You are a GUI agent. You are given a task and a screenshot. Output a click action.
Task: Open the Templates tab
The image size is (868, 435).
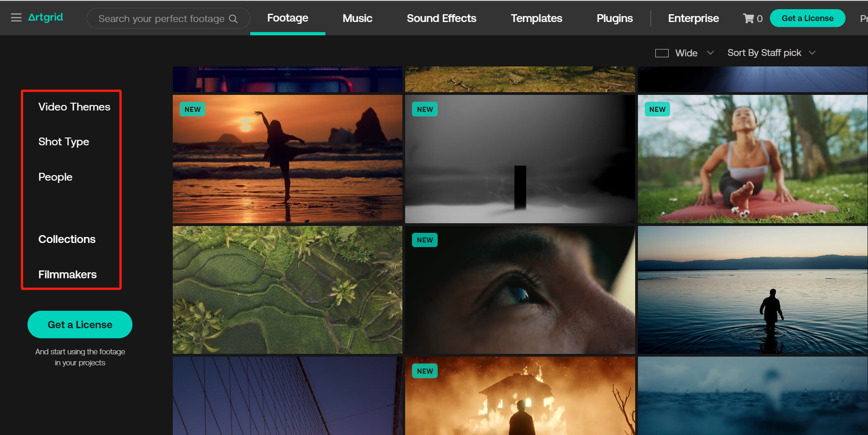click(x=536, y=18)
